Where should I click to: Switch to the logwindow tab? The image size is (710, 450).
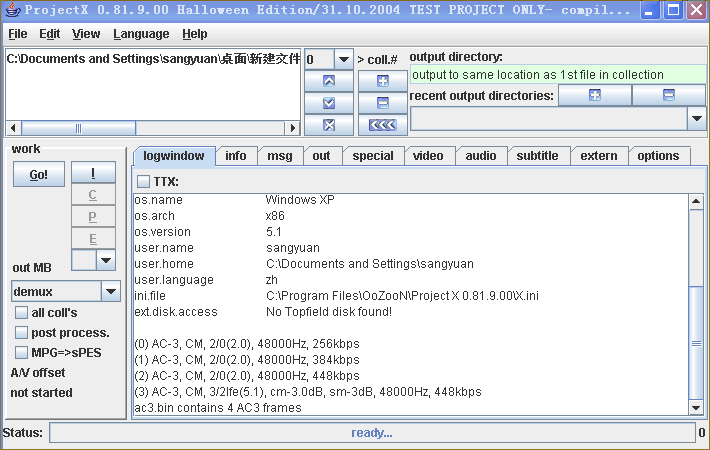click(174, 156)
